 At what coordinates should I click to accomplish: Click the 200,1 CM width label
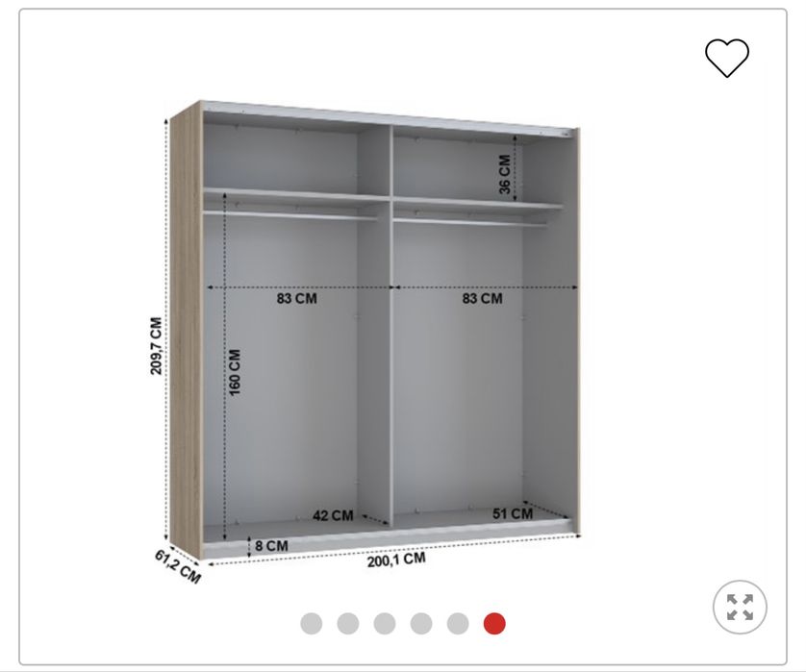pyautogui.click(x=396, y=560)
